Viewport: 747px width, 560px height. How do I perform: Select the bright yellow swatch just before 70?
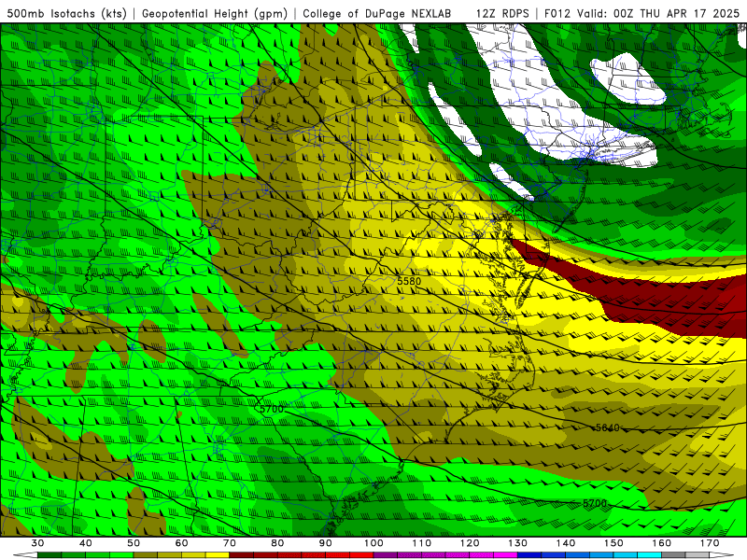[x=218, y=555]
